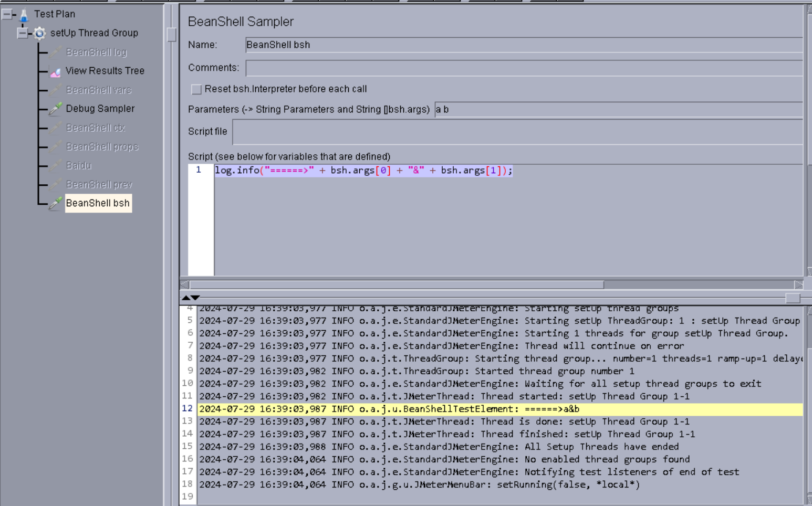This screenshot has height=506, width=812.
Task: Open View Results Tree listener
Action: pyautogui.click(x=105, y=71)
